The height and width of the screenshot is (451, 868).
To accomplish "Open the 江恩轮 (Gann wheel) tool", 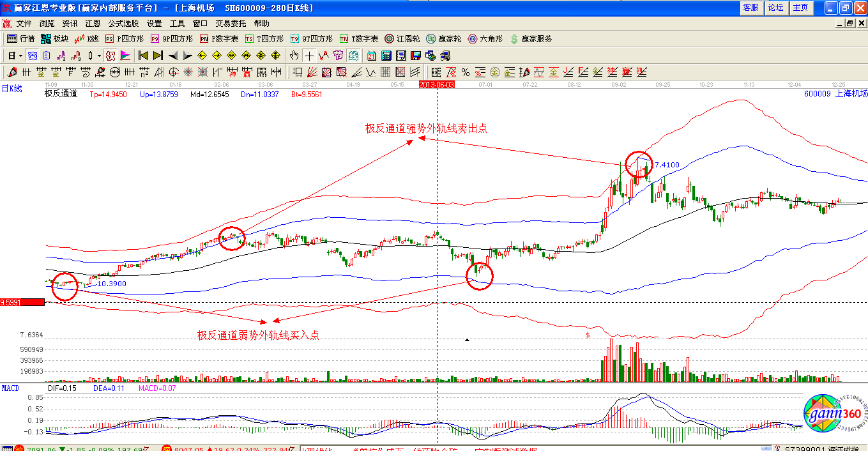I will click(402, 39).
